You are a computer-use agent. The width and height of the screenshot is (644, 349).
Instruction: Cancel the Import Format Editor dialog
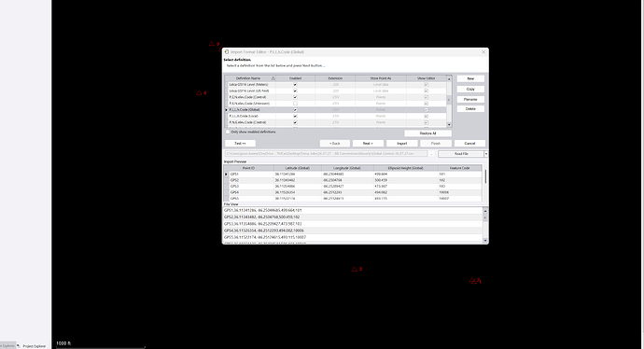tap(469, 144)
